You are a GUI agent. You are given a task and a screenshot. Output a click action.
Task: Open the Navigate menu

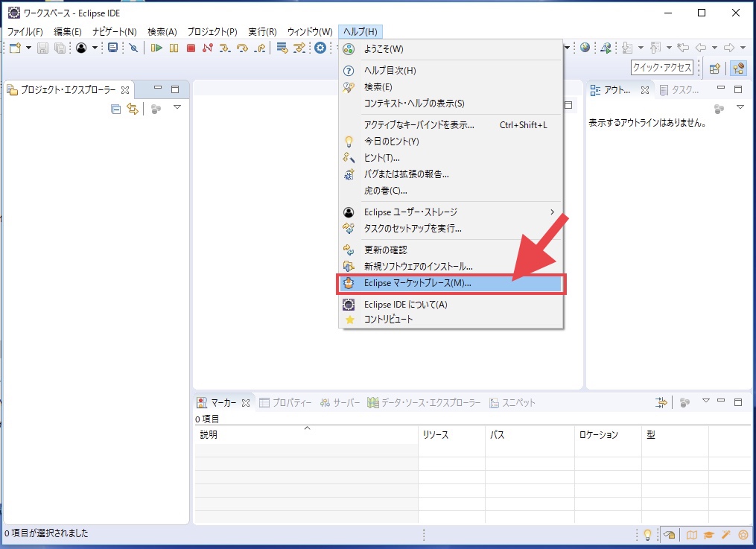pyautogui.click(x=114, y=32)
